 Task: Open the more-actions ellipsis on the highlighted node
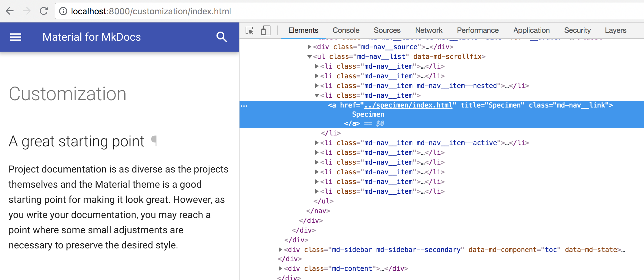pos(244,105)
